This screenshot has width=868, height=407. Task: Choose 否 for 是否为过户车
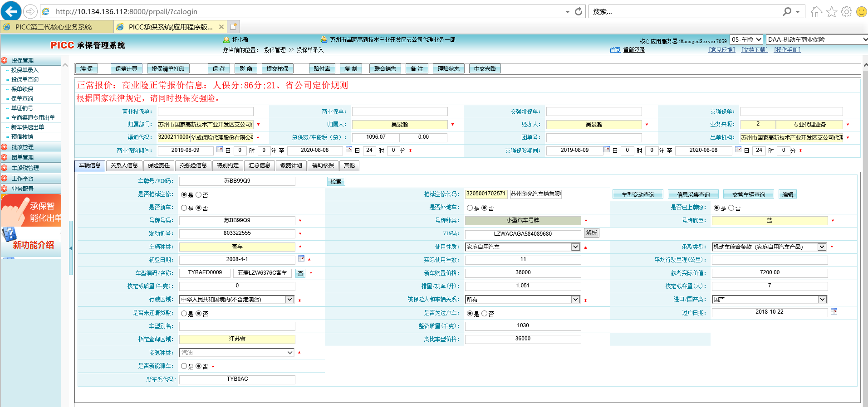485,314
